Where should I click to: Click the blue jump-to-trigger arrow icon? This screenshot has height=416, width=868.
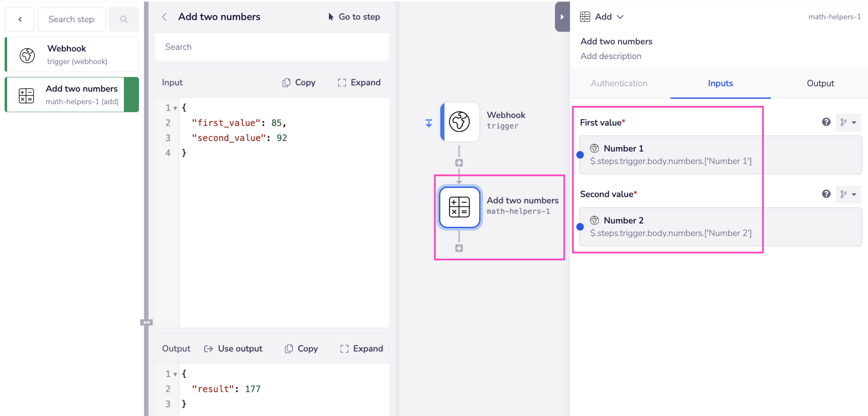click(429, 123)
